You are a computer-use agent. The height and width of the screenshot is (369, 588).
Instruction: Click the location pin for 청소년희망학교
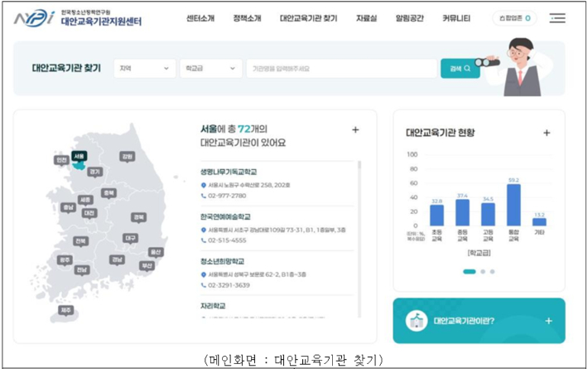(204, 274)
